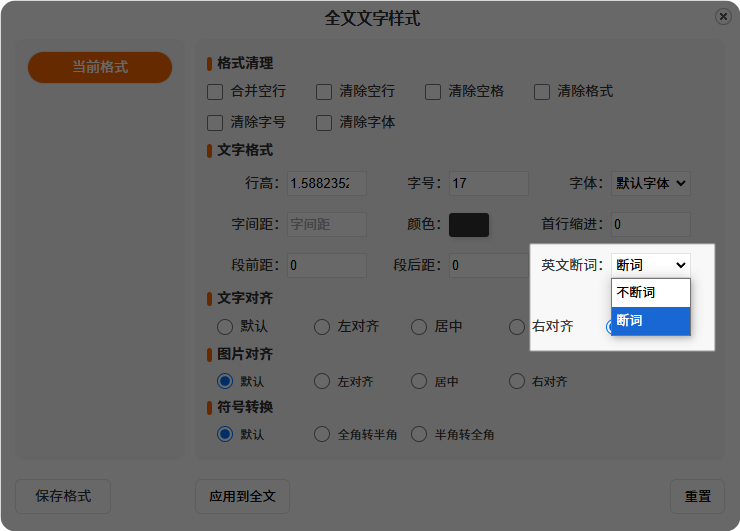This screenshot has height=531, width=740.
Task: Close the 全文文字样式 dialog
Action: (723, 17)
